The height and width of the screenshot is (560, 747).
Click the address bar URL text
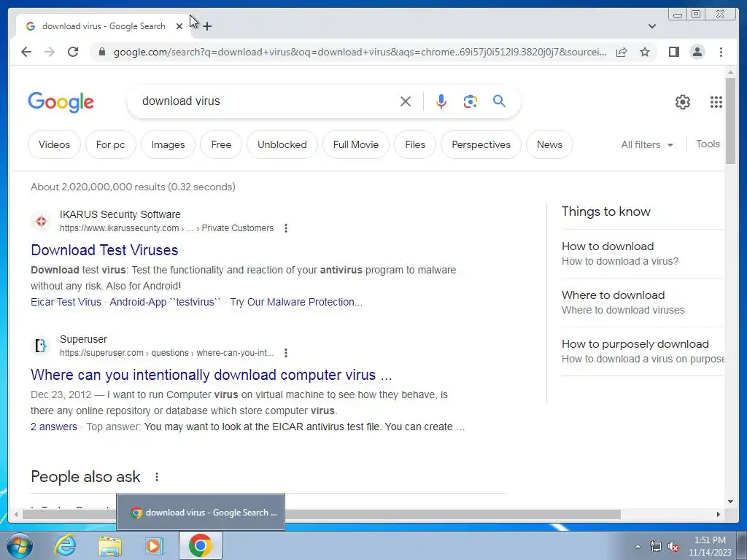coord(360,52)
